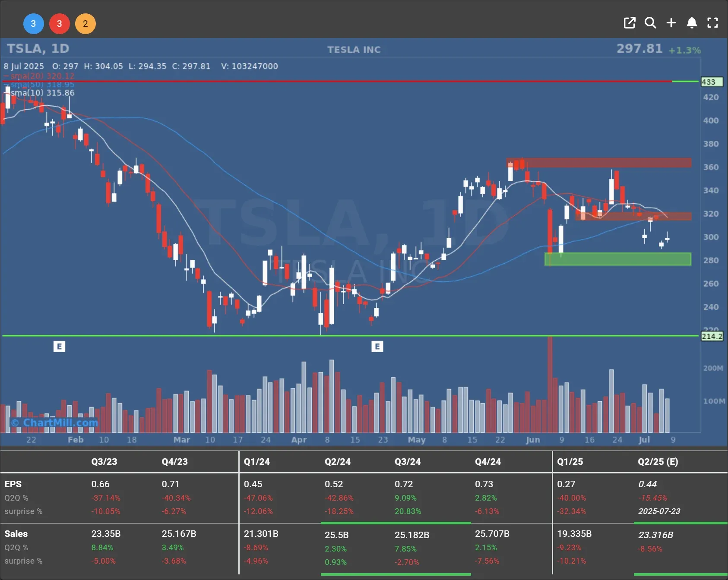Screen dimensions: 728x580
Task: Click the 214.2 support price label
Action: tap(712, 336)
